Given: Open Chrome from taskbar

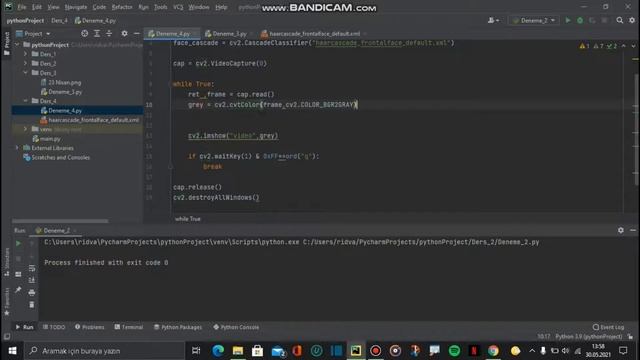Looking at the screenshot, I should point(493,351).
